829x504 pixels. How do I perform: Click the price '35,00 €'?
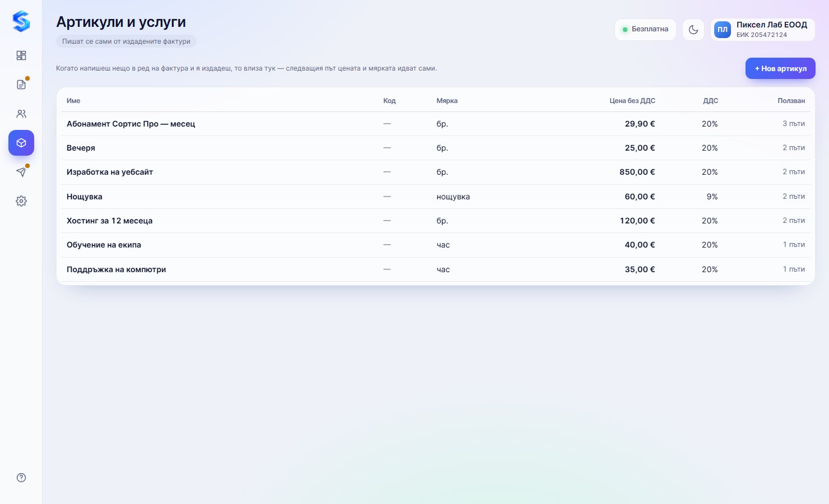coord(640,269)
